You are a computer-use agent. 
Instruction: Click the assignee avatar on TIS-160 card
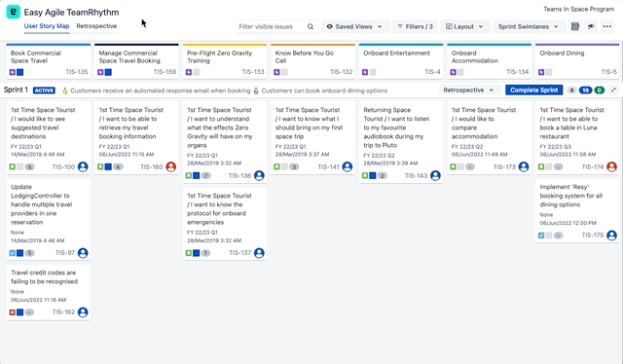pos(171,166)
